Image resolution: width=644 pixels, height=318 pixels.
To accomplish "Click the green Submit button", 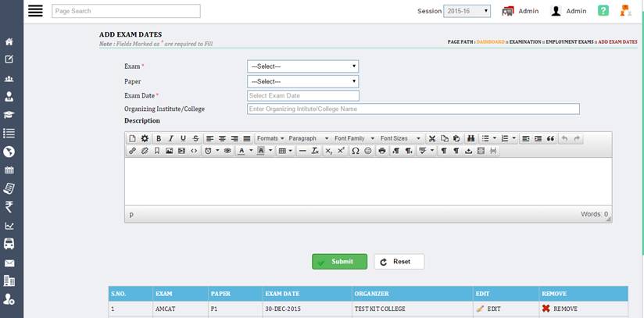I will 339,262.
